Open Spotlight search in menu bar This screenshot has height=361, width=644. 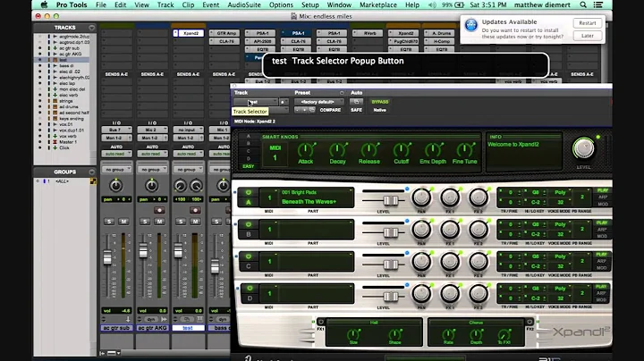pos(583,5)
